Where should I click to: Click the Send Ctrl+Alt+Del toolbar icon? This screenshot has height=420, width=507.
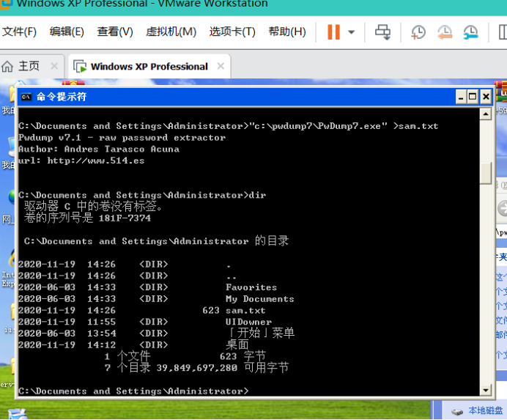(x=383, y=32)
